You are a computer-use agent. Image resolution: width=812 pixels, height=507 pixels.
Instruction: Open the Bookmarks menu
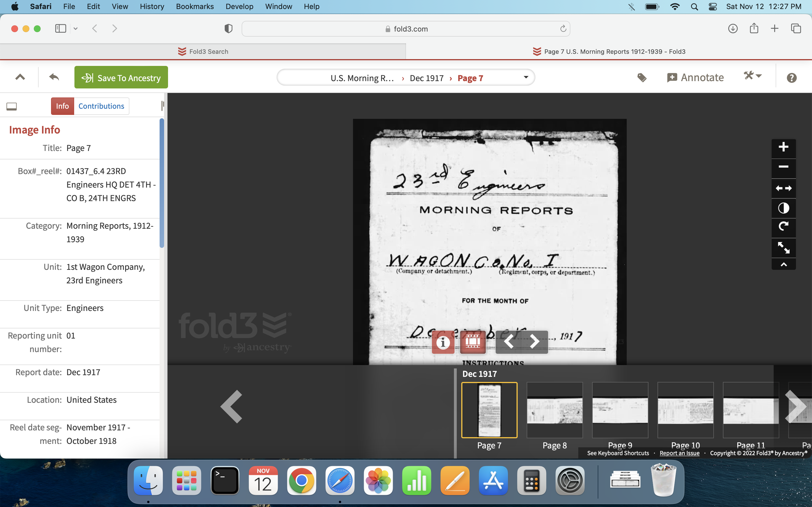click(195, 6)
